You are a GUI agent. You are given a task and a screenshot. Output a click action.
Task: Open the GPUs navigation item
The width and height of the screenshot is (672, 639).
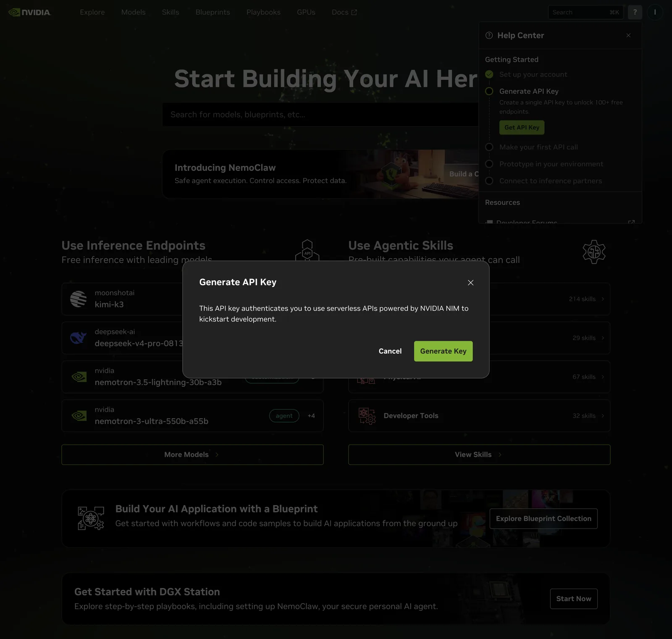[x=306, y=12]
